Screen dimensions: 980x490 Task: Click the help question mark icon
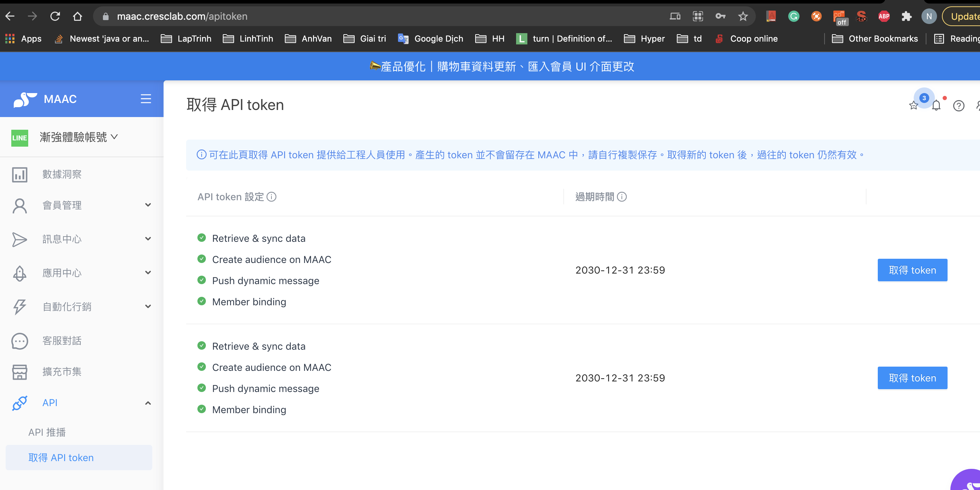click(958, 106)
